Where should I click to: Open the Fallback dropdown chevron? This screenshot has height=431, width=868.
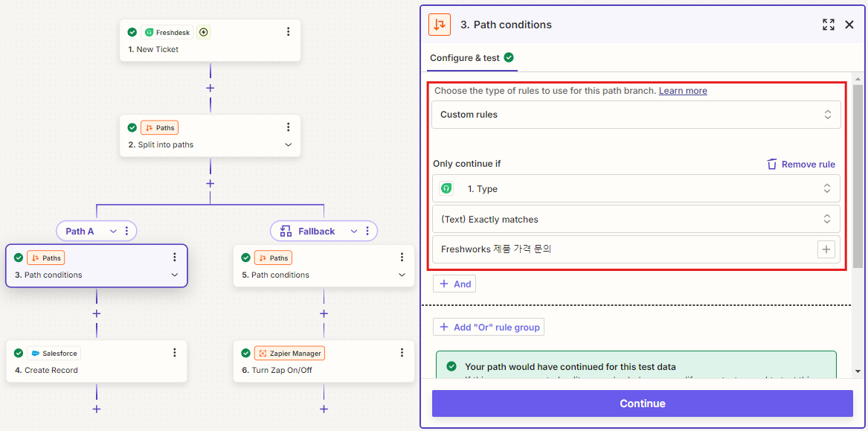click(354, 231)
